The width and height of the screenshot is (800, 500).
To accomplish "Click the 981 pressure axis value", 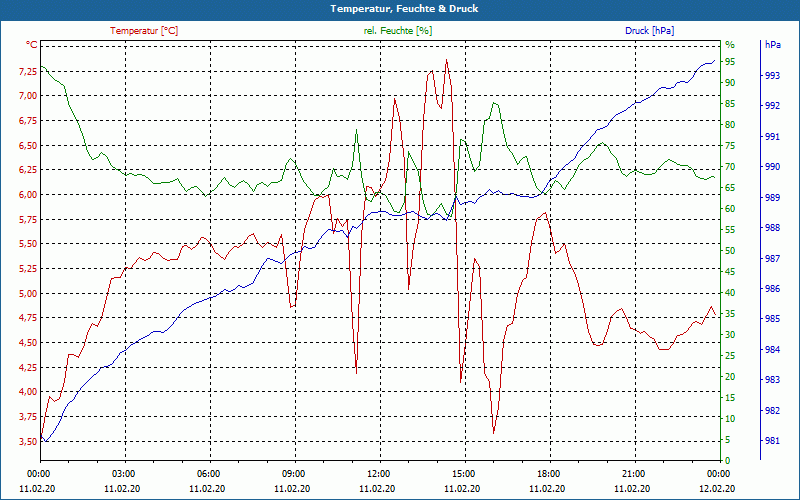I will [x=772, y=441].
